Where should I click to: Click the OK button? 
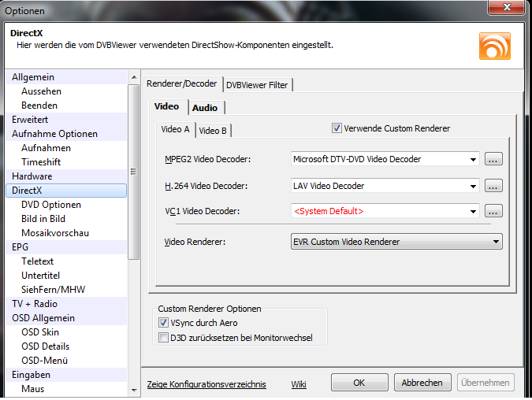359,383
